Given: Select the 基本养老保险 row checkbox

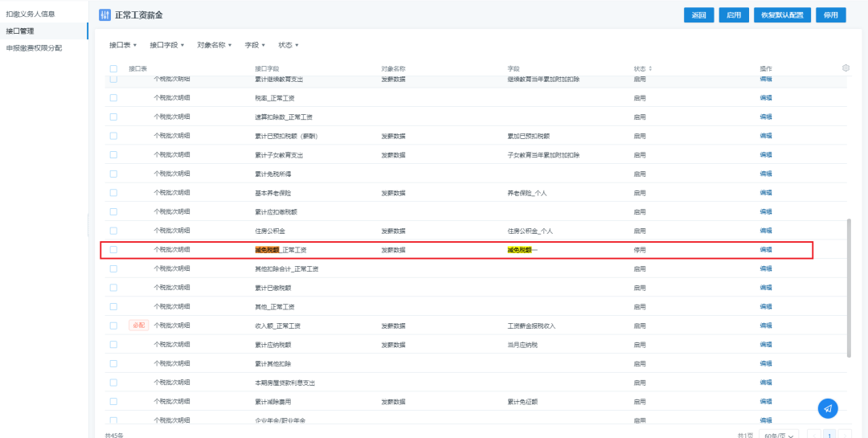Looking at the screenshot, I should point(113,193).
